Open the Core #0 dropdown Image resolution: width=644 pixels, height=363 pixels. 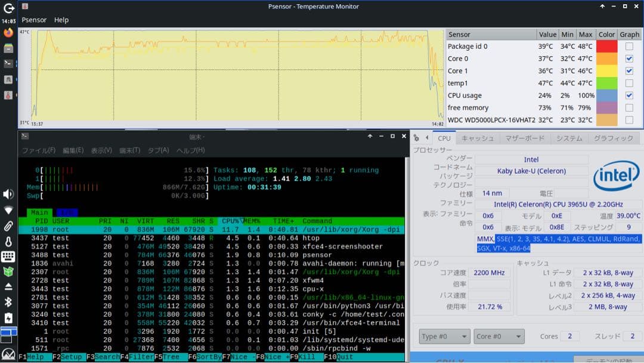pyautogui.click(x=499, y=336)
